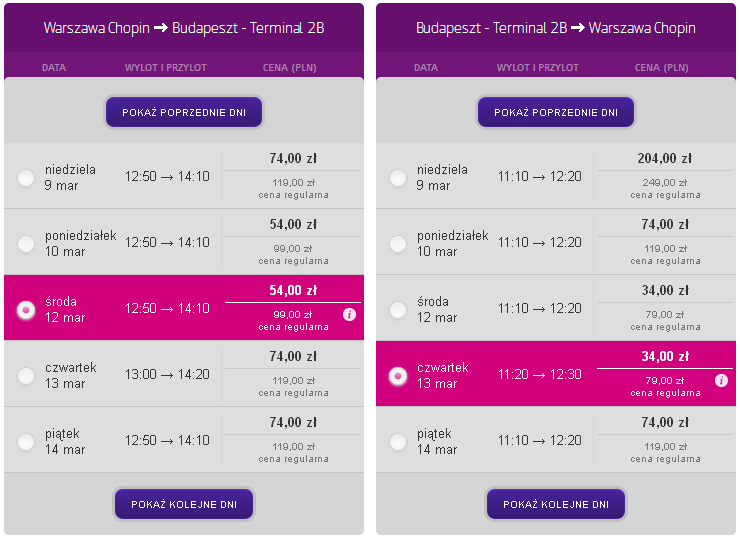Select outbound piątek 14 mar radio button

pos(26,442)
